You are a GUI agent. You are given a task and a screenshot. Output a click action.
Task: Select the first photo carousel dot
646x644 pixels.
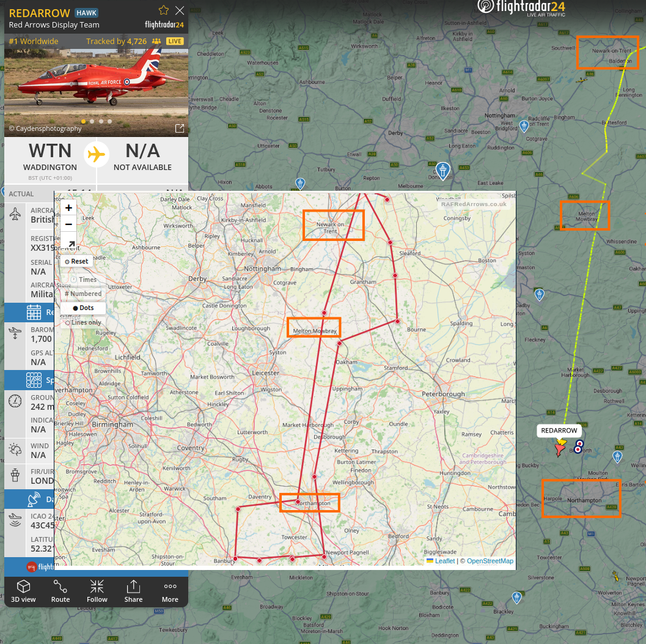pos(84,121)
